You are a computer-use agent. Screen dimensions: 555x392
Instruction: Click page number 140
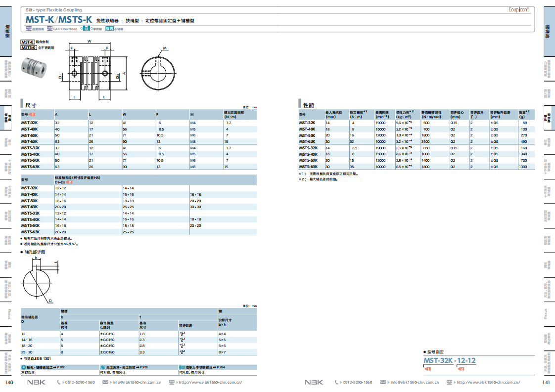9,383
